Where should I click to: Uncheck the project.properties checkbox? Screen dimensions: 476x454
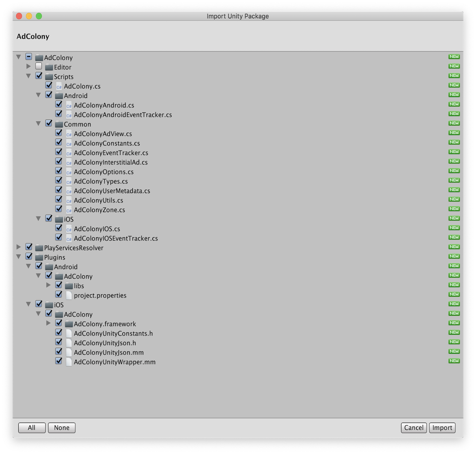click(x=59, y=294)
